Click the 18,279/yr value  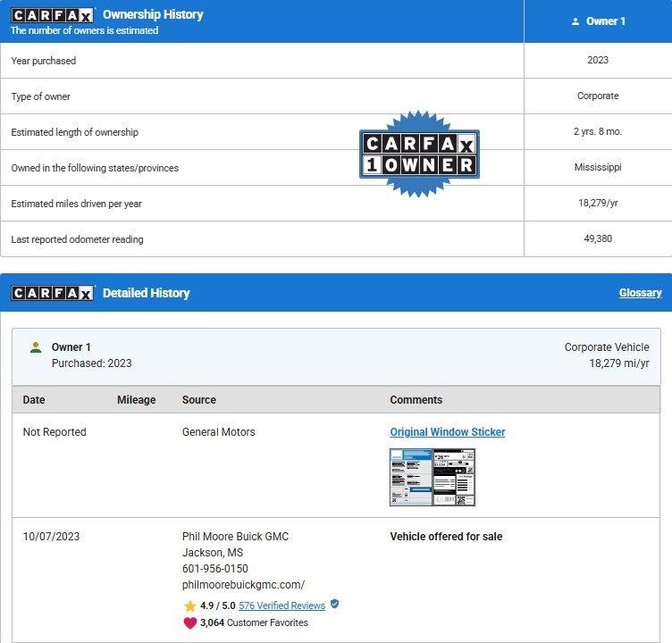[598, 203]
